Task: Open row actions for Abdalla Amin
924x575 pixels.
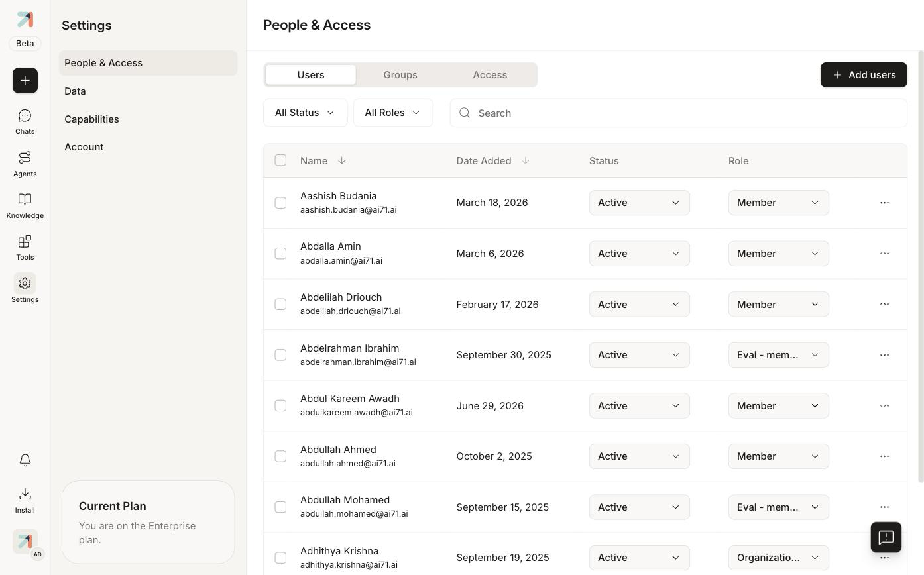Action: pos(884,254)
